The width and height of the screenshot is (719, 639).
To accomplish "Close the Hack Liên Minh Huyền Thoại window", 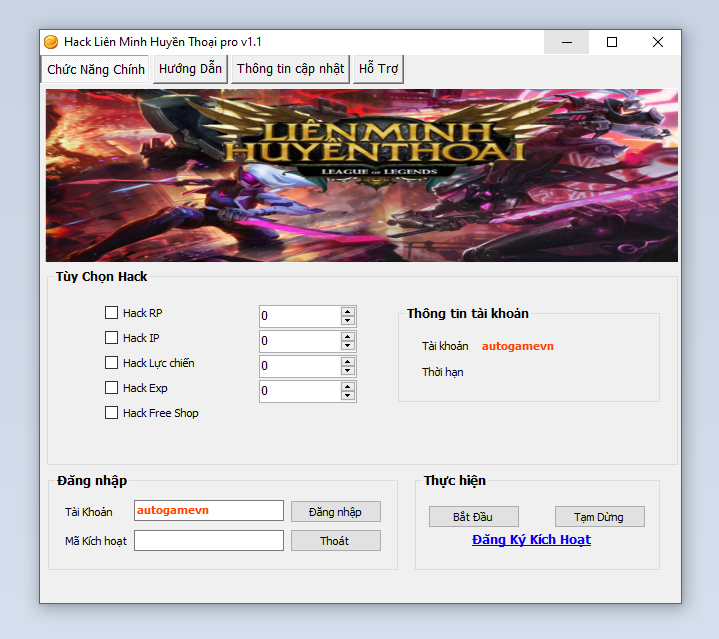I will tap(658, 42).
